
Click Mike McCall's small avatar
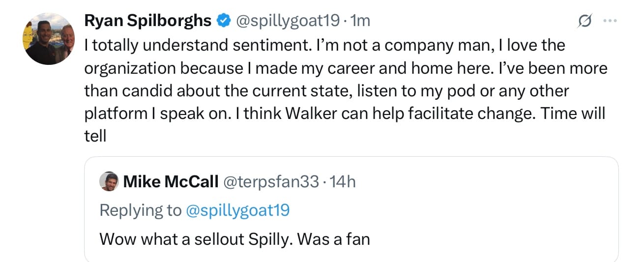pyautogui.click(x=109, y=182)
